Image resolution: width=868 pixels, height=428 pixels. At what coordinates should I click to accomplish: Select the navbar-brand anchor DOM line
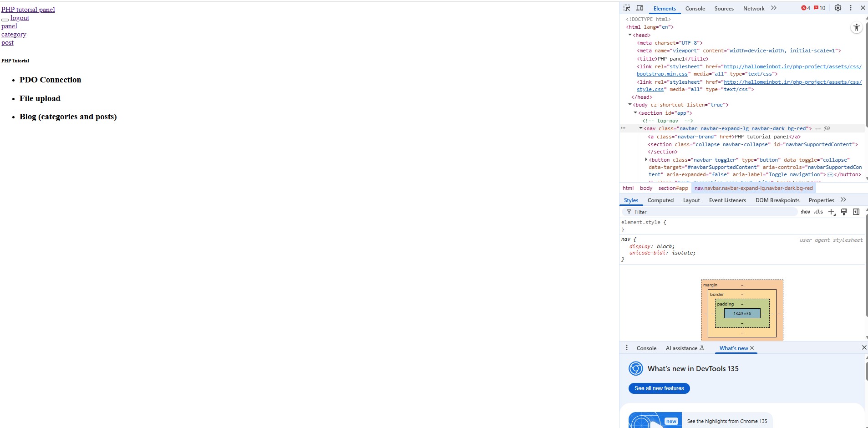(x=724, y=137)
